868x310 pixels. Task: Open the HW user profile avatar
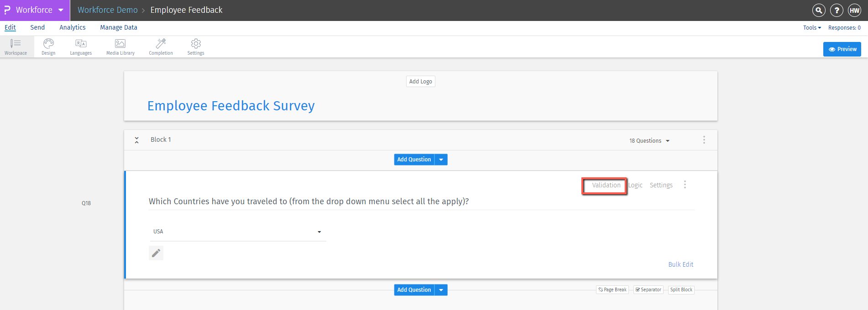click(854, 10)
